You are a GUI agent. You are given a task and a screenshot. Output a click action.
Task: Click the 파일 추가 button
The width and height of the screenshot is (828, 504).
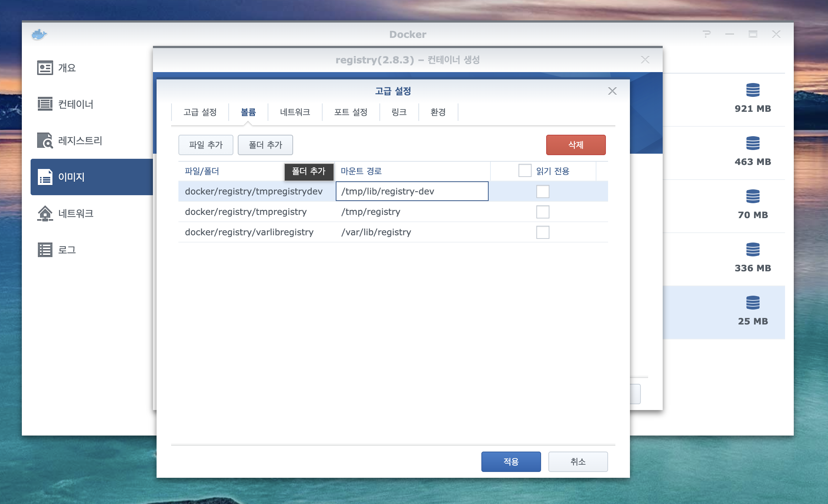206,145
